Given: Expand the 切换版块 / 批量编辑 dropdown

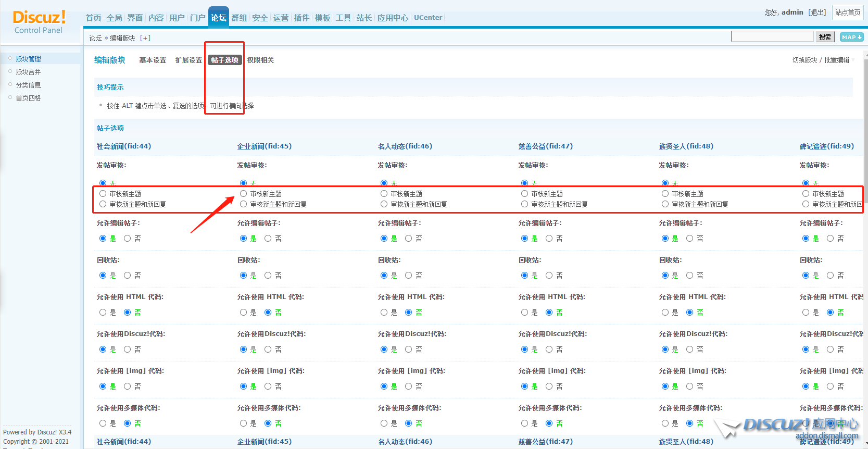Looking at the screenshot, I should tap(821, 60).
